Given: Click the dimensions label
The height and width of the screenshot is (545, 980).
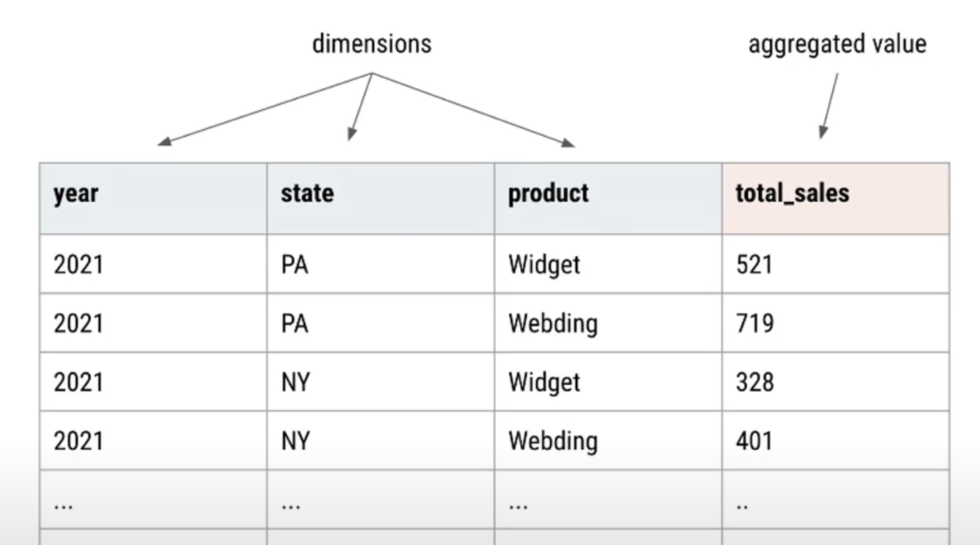Looking at the screenshot, I should coord(372,44).
